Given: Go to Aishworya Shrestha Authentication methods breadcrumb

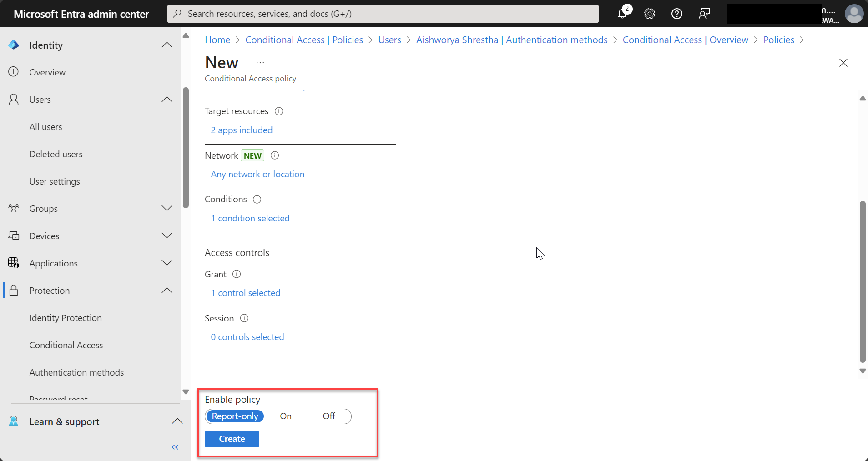Looking at the screenshot, I should coord(512,40).
